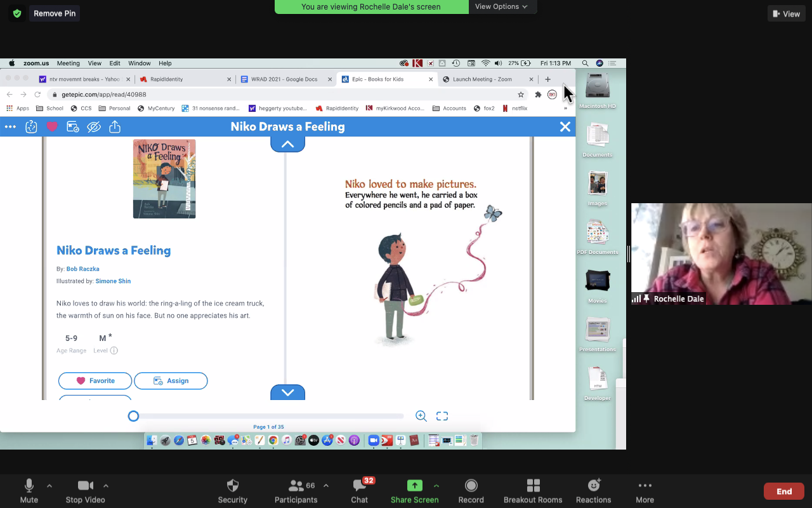The image size is (812, 508).
Task: Expand video options arrow beside Stop Video
Action: pyautogui.click(x=106, y=486)
